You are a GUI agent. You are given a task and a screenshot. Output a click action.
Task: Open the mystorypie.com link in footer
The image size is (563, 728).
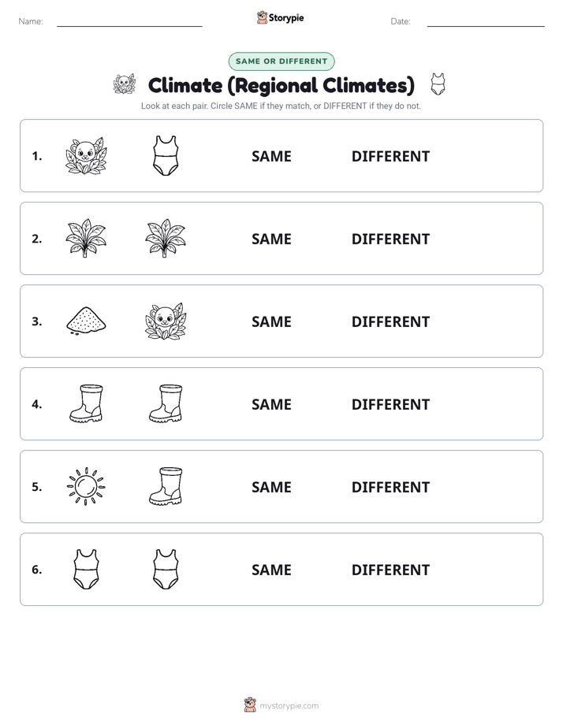(x=289, y=706)
